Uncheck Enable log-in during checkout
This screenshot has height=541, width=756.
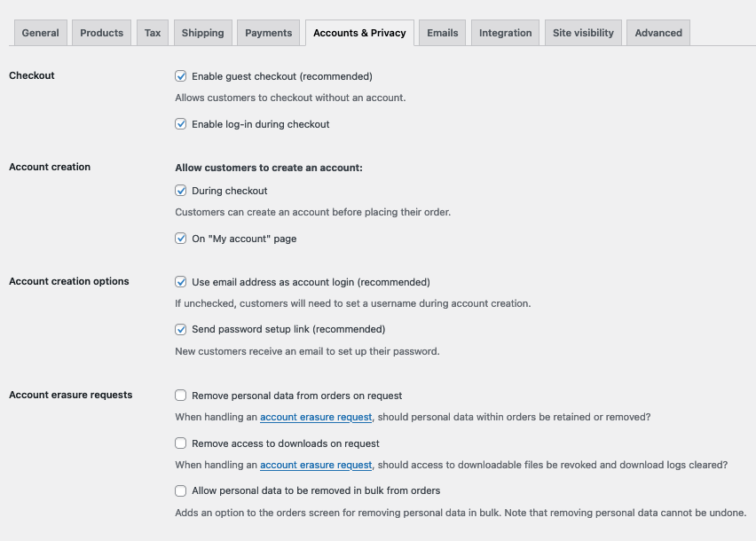tap(180, 124)
